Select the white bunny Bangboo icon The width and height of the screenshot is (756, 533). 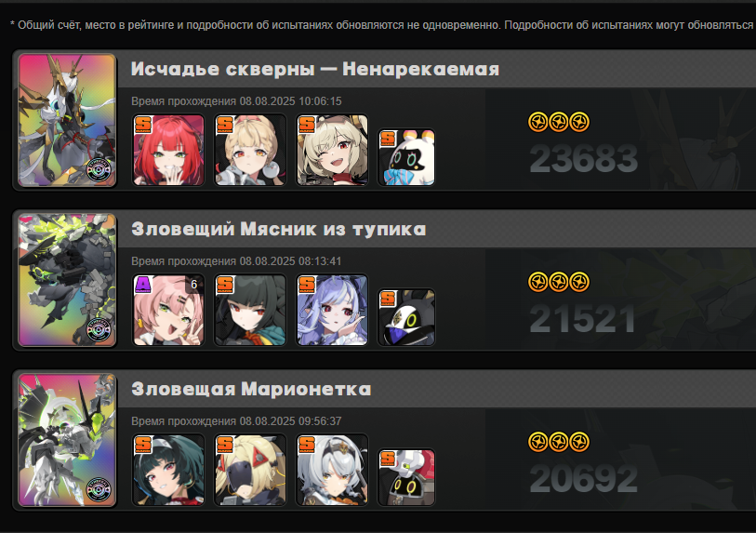pos(406,157)
